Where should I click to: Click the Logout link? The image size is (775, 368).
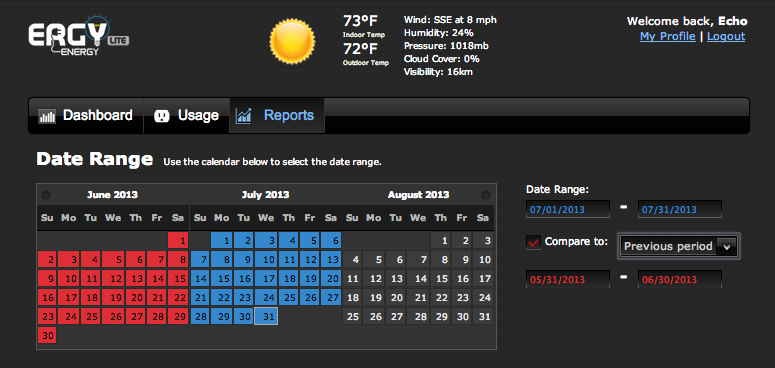tap(726, 36)
